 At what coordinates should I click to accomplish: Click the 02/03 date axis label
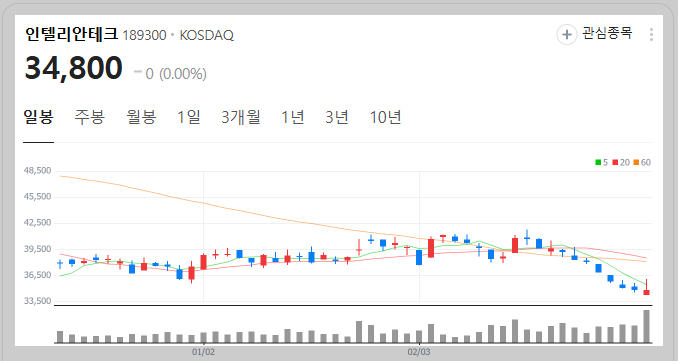pos(419,352)
